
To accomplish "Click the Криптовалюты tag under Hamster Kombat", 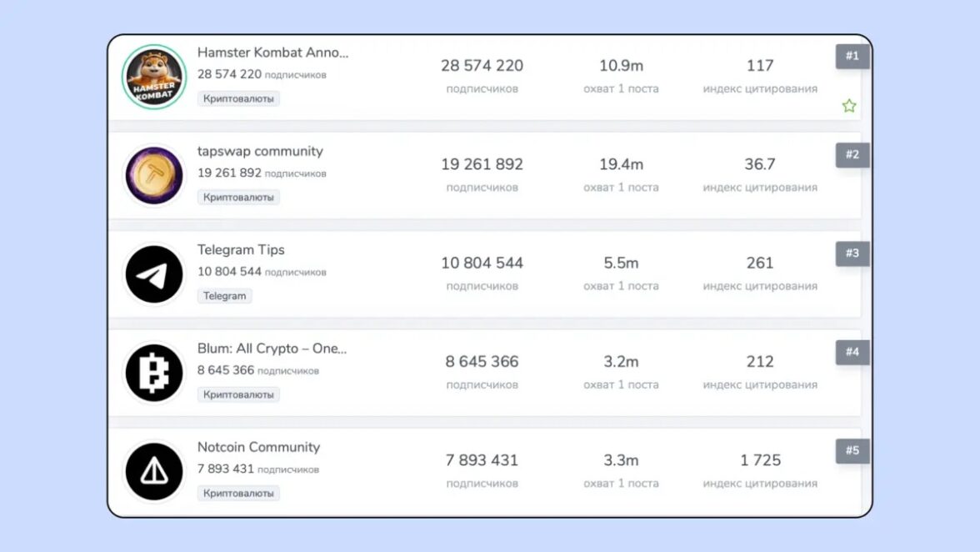I will pos(238,98).
